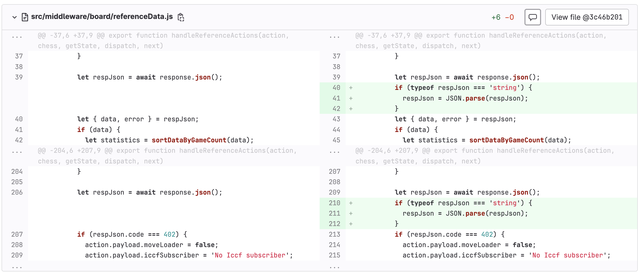Click the +6 additions count
Image resolution: width=644 pixels, height=278 pixels.
496,17
